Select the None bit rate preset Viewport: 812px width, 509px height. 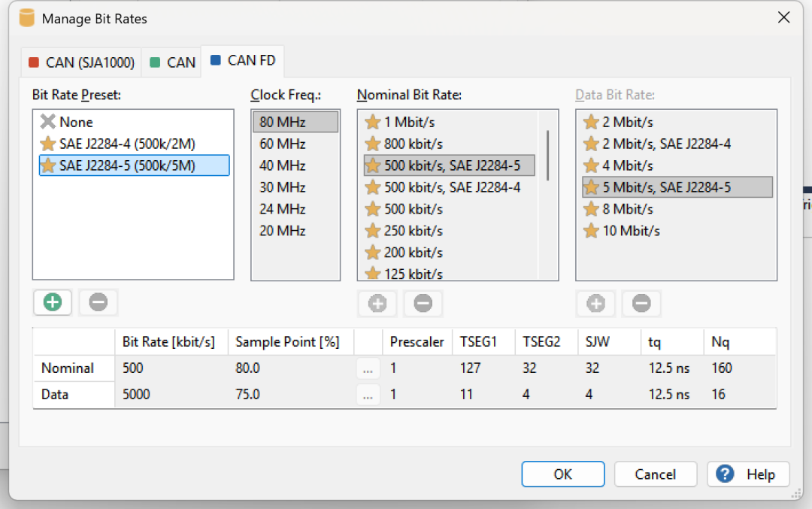click(x=134, y=123)
